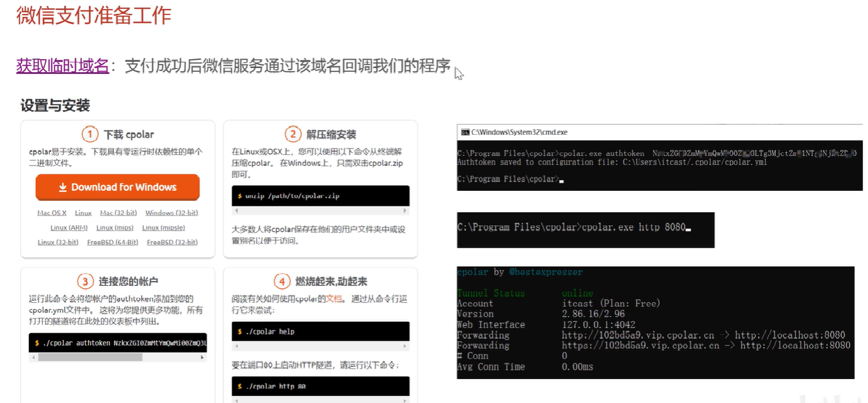This screenshot has width=868, height=403.
Task: Click the download arrow inside Download for Windows
Action: click(63, 187)
